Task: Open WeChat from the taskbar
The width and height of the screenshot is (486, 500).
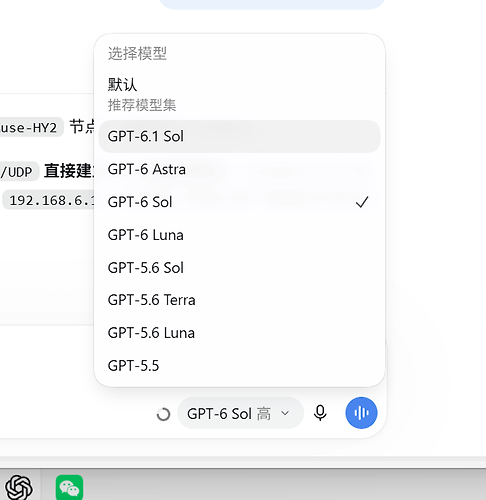Action: [69, 487]
